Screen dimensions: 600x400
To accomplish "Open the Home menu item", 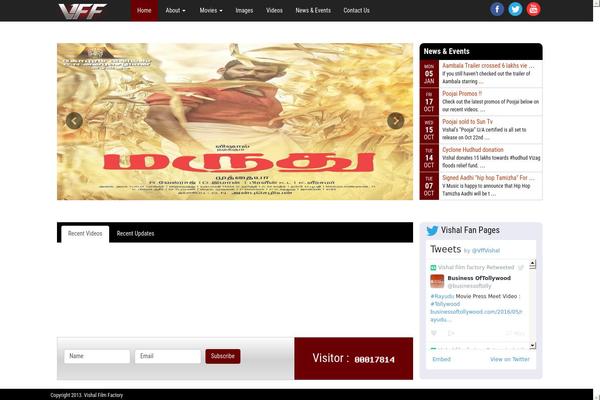I will coord(144,10).
